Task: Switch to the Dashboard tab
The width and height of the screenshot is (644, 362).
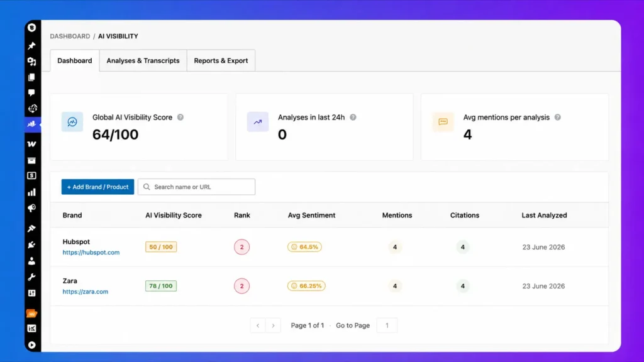Action: pyautogui.click(x=75, y=61)
